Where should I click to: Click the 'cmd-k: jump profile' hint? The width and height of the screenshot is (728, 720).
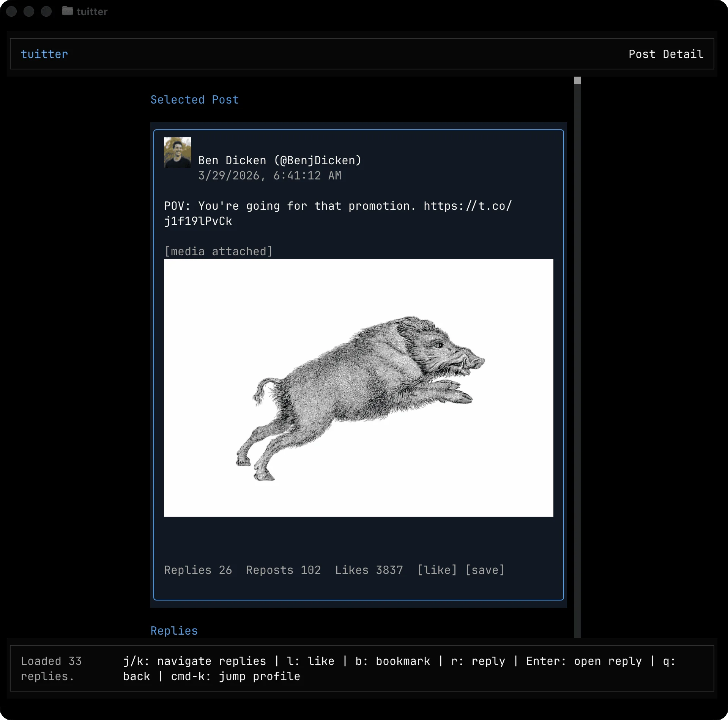coord(235,676)
